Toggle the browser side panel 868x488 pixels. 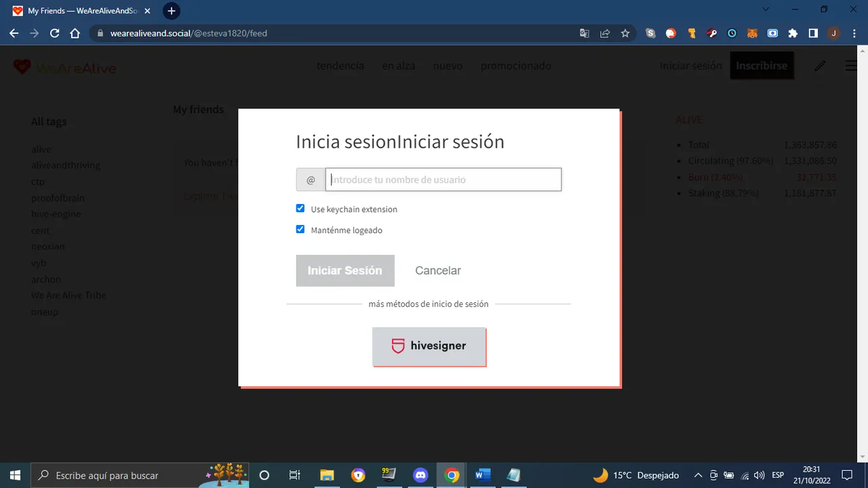[813, 33]
